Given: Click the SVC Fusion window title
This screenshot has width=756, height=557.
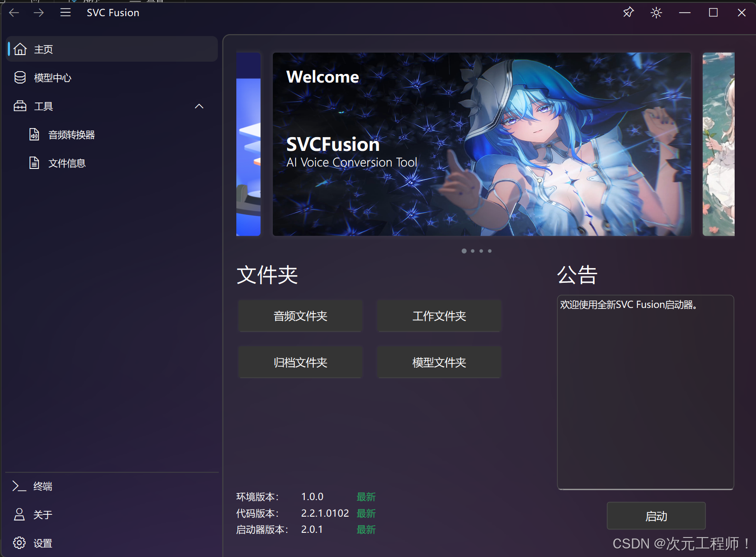Looking at the screenshot, I should pyautogui.click(x=113, y=13).
